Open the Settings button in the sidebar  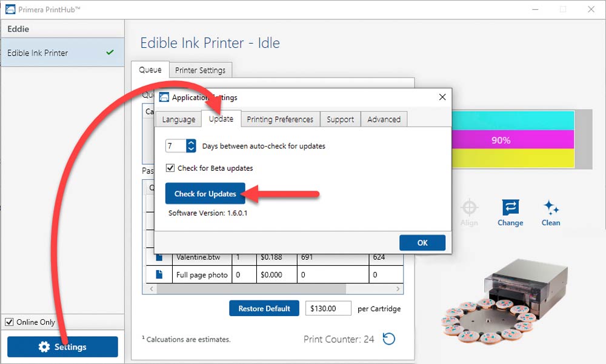(x=62, y=346)
